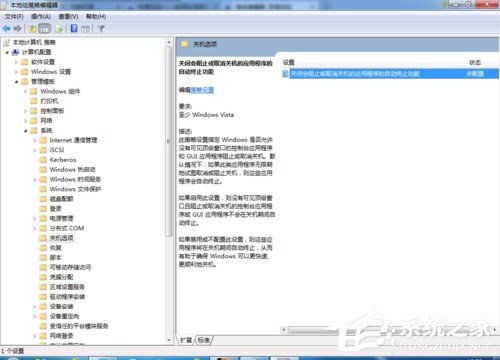
Task: Select the 软件设置 folder
Action: pos(43,62)
